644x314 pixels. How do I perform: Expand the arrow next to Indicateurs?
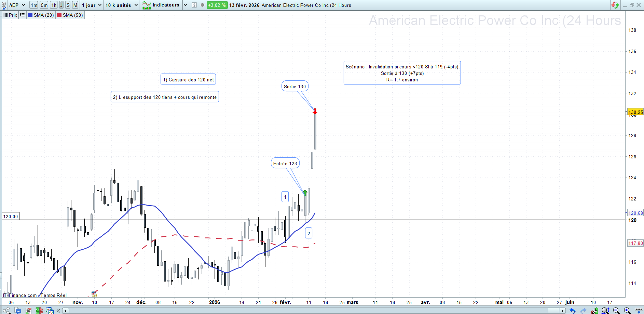185,5
